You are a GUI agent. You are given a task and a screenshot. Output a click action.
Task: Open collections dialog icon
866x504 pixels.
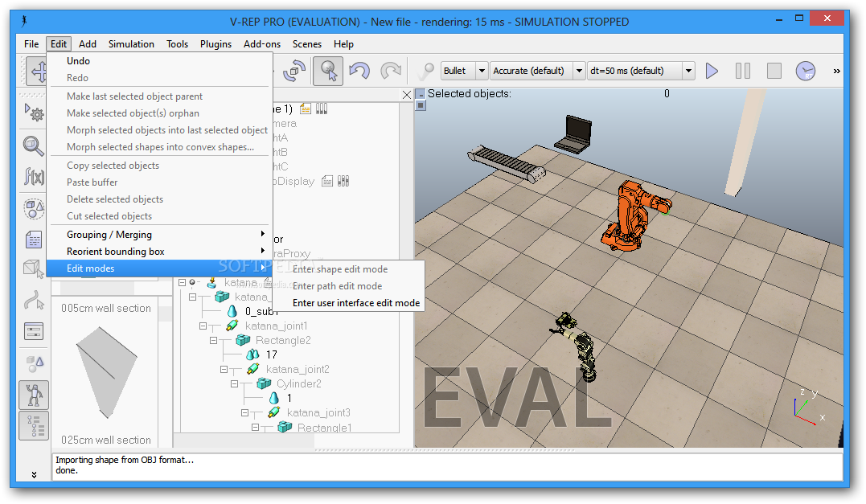(34, 209)
